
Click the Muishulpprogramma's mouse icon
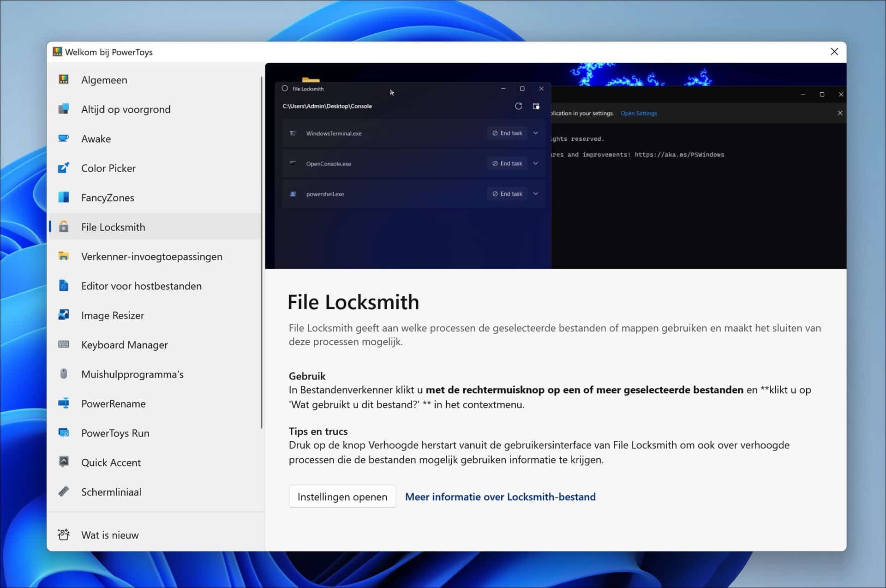pyautogui.click(x=64, y=374)
